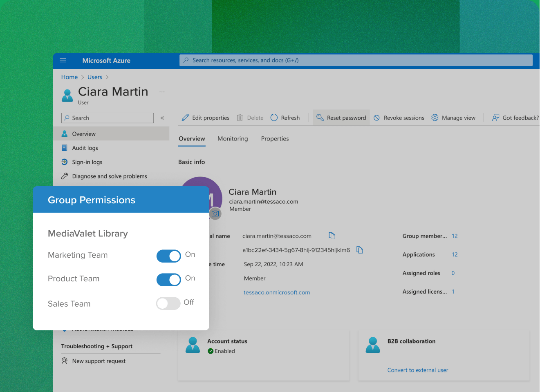
Task: Click Got feedback button text
Action: pyautogui.click(x=521, y=118)
